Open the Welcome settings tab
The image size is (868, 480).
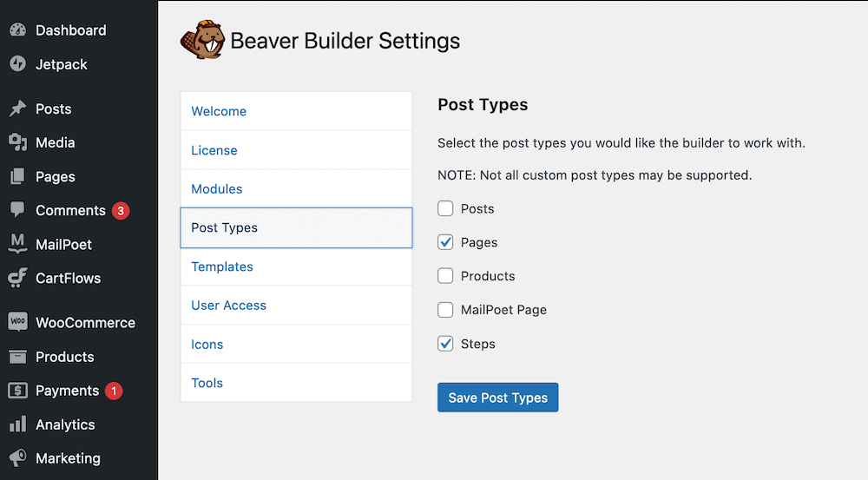coord(296,111)
